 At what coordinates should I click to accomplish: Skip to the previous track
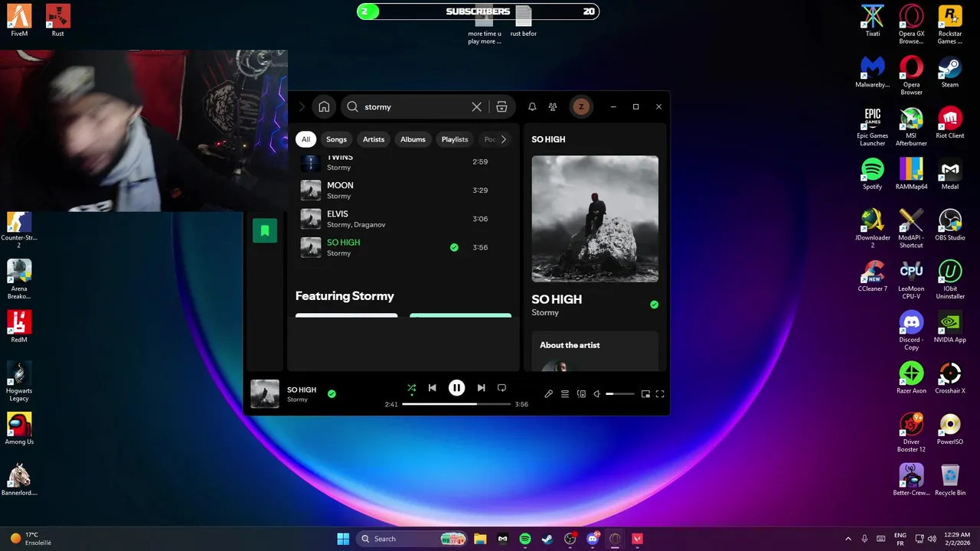[x=433, y=388]
